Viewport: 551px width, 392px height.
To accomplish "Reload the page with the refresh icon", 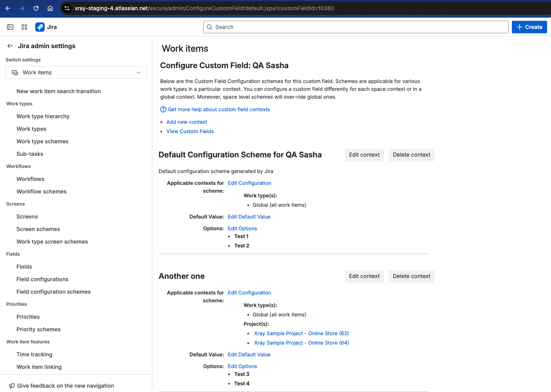I will pos(36,8).
